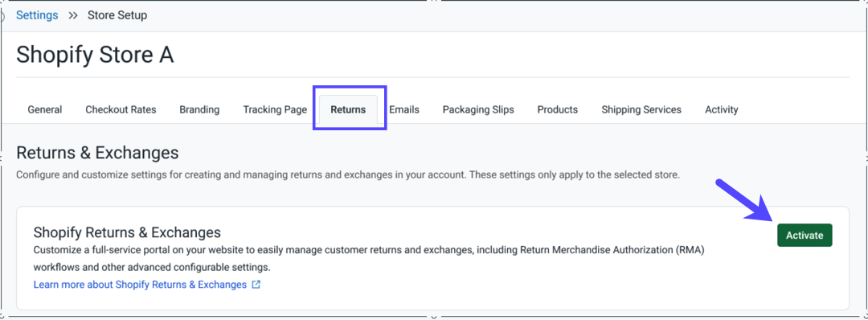
Task: Click the Returns & Exchanges section heading
Action: tap(97, 153)
